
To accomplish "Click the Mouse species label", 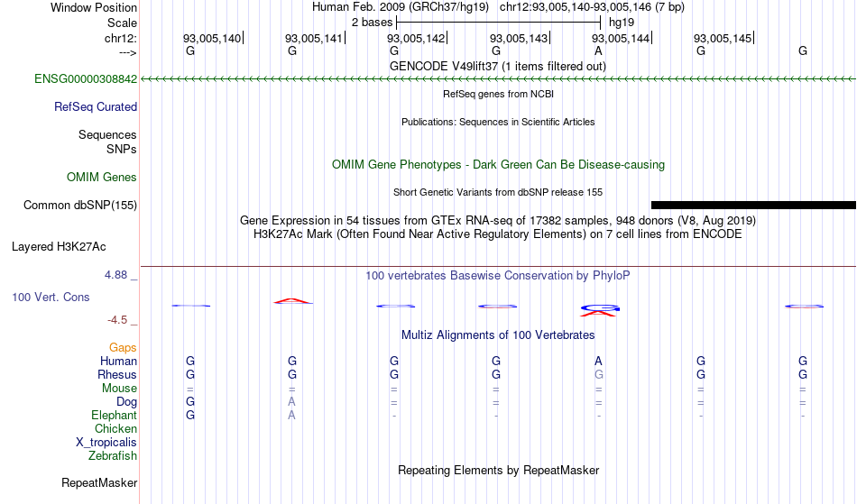I will (120, 389).
